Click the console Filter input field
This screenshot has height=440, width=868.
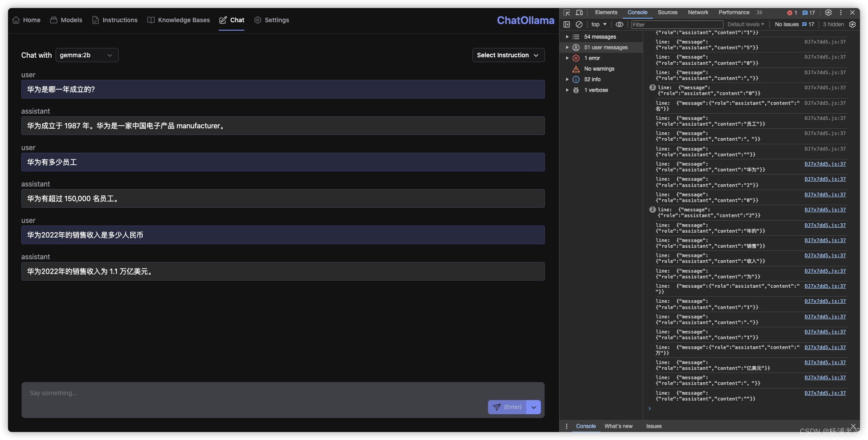coord(677,24)
